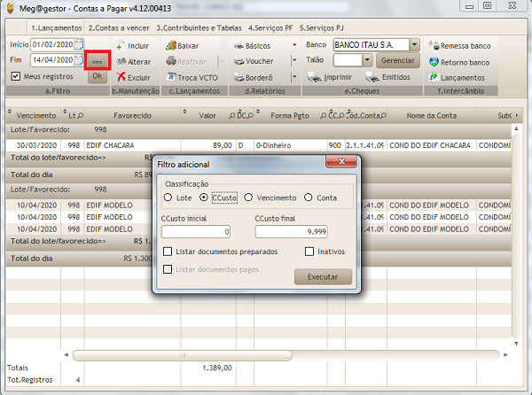532x395 pixels.
Task: Select the Lote radio option
Action: pyautogui.click(x=168, y=197)
